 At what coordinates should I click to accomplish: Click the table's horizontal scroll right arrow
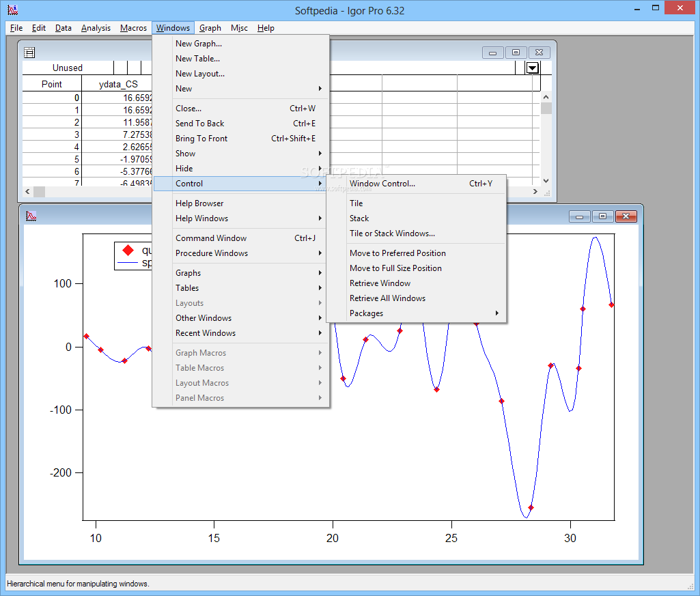535,192
